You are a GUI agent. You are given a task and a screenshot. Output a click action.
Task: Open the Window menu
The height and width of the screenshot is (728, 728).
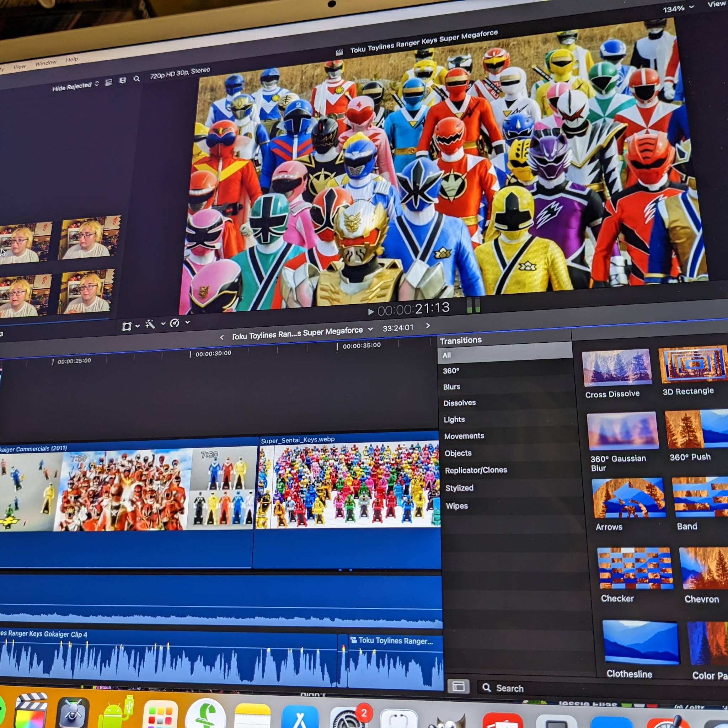[45, 63]
